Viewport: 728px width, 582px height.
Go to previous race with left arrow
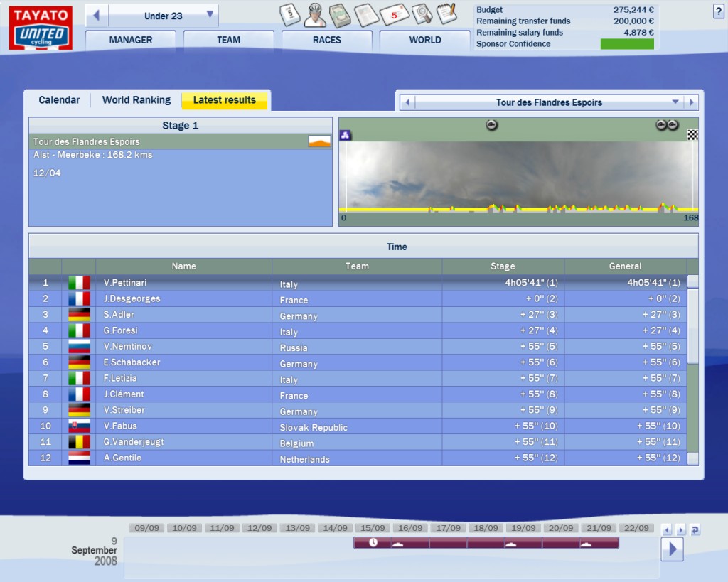coord(407,102)
